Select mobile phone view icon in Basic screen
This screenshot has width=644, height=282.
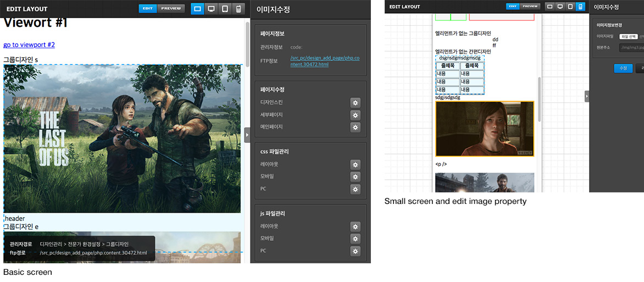click(238, 9)
